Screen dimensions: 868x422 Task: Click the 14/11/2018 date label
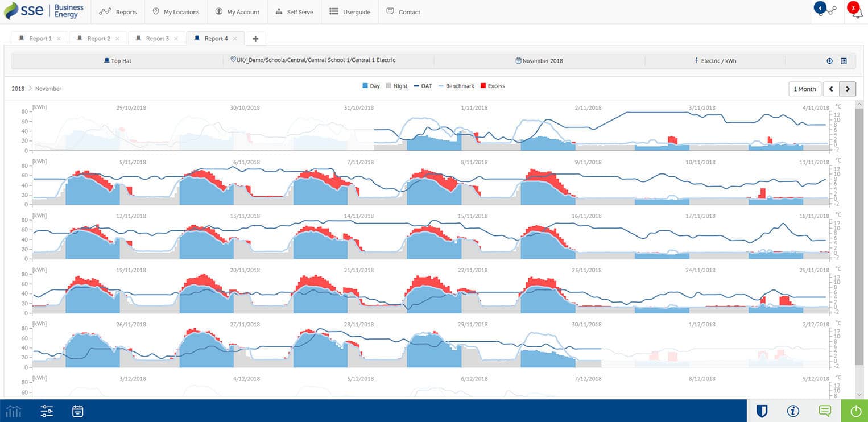[359, 216]
